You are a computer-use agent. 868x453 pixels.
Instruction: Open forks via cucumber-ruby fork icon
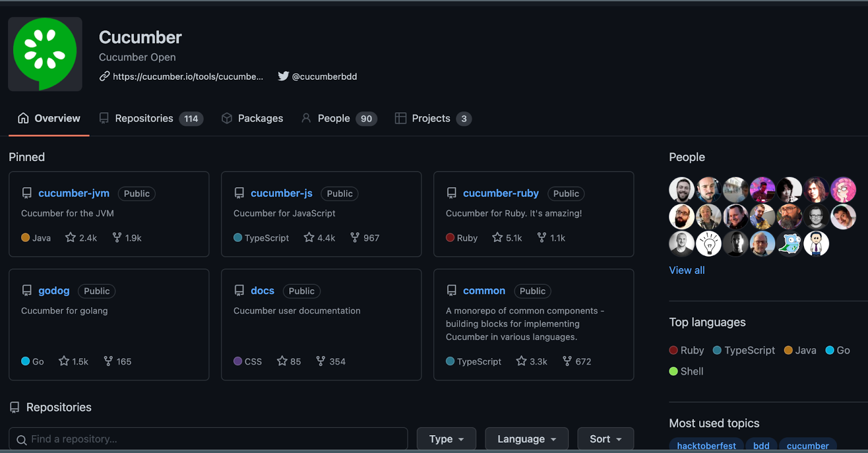(541, 237)
